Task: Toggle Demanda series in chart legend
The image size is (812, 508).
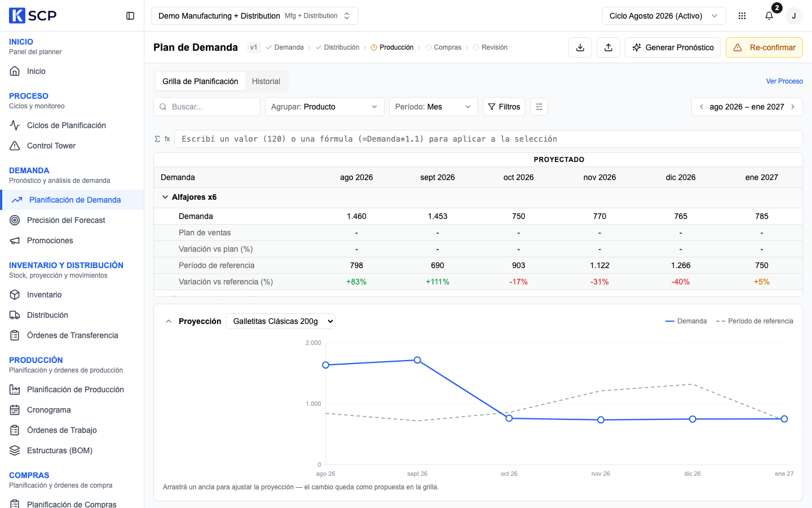Action: (686, 321)
